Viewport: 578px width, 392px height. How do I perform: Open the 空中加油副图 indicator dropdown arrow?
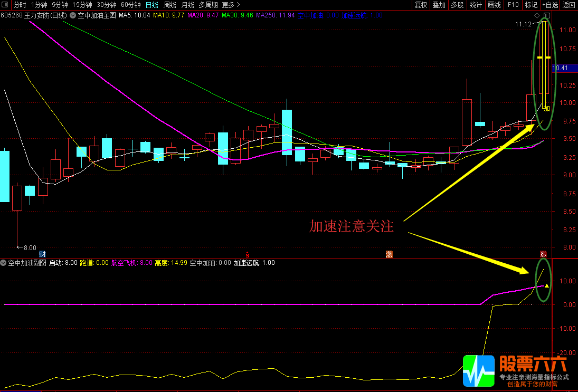[4, 262]
